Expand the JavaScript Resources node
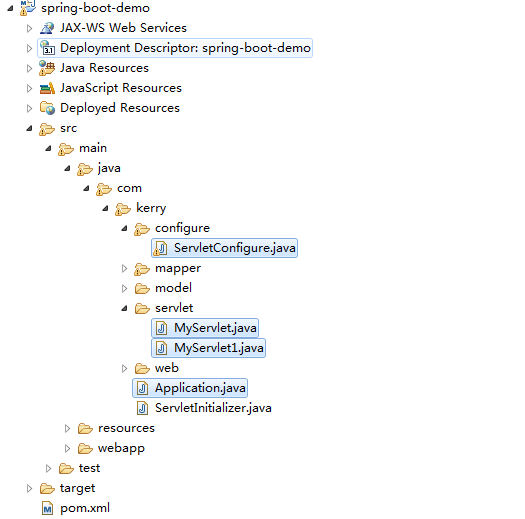The image size is (525, 519). click(29, 89)
